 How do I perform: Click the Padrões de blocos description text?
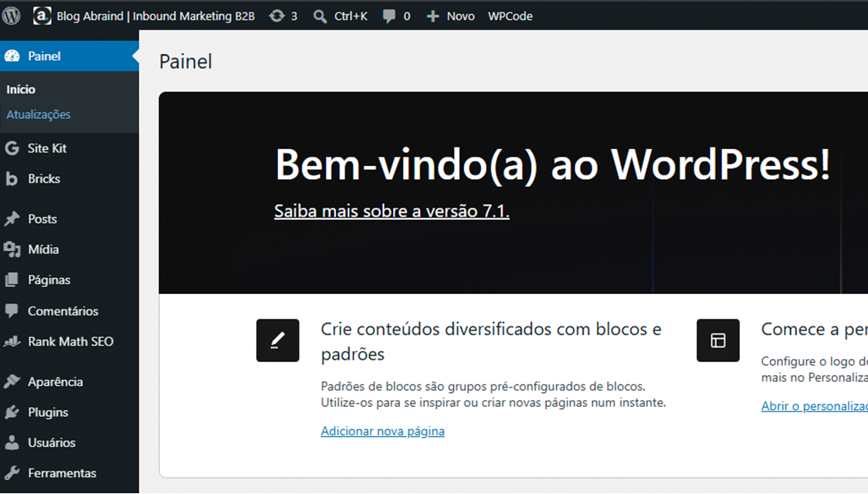493,394
